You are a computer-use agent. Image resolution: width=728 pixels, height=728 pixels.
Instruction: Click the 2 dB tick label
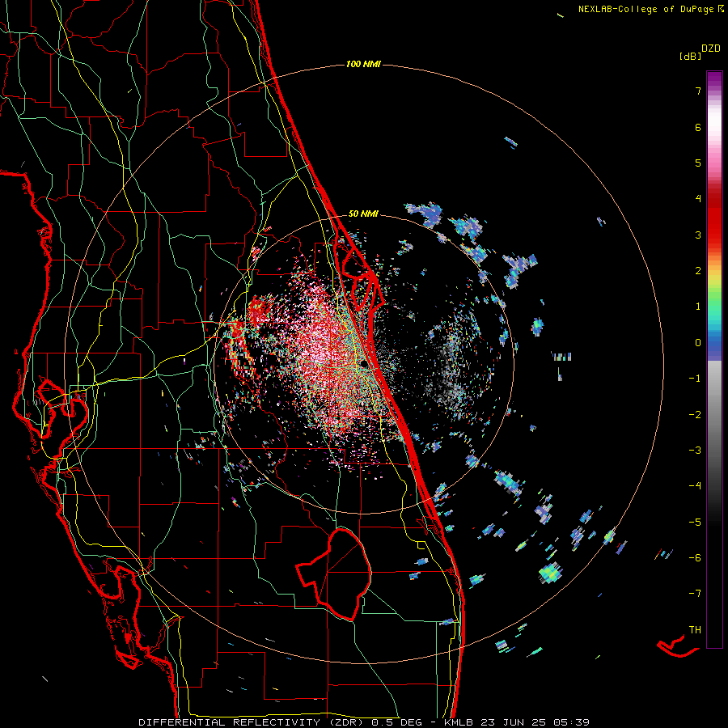click(x=698, y=271)
